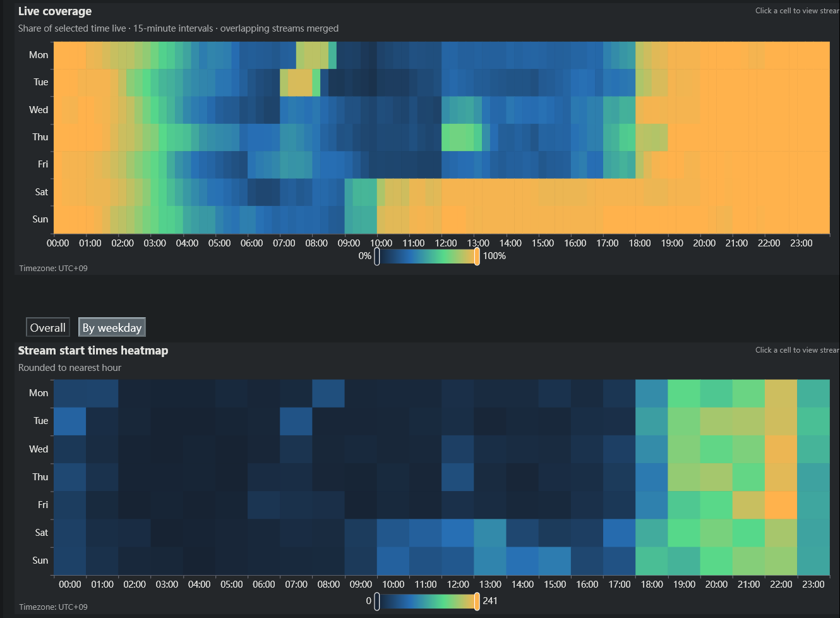
Task: Open Sunday 14:00 cell in start times heatmap
Action: 522,560
